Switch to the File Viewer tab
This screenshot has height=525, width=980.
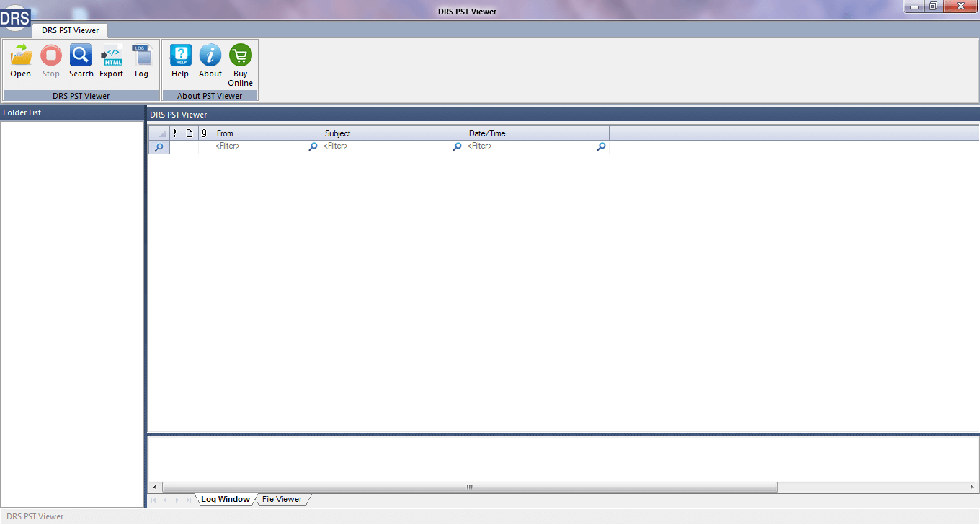click(x=282, y=499)
